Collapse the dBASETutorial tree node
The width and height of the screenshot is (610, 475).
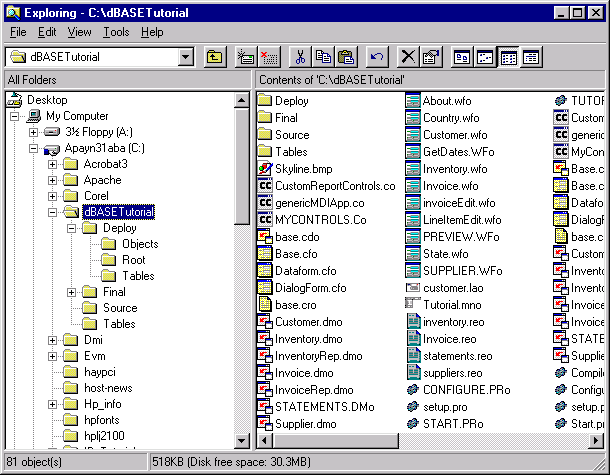pos(53,212)
